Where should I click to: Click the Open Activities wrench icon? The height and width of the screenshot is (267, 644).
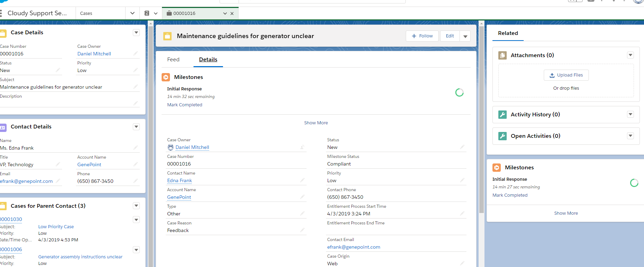point(502,136)
